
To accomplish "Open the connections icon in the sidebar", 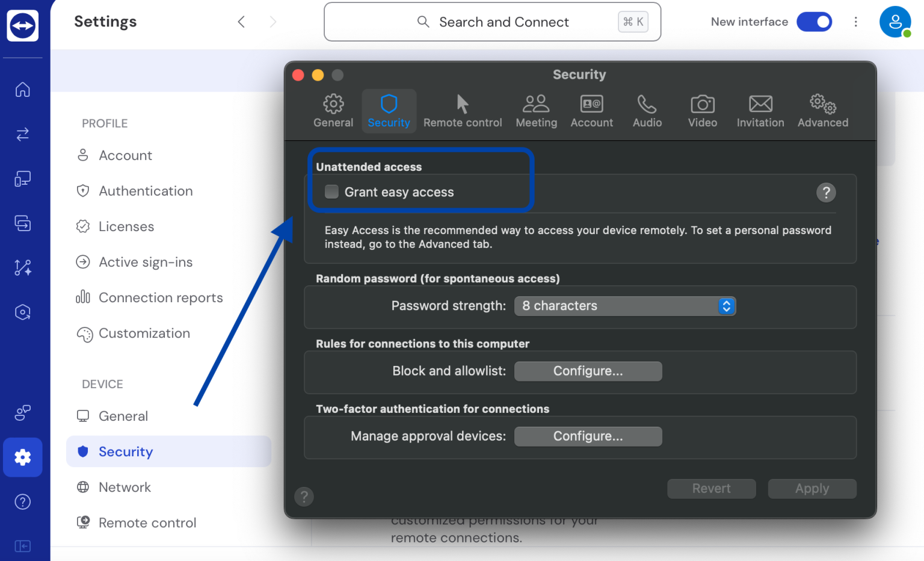I will point(22,134).
